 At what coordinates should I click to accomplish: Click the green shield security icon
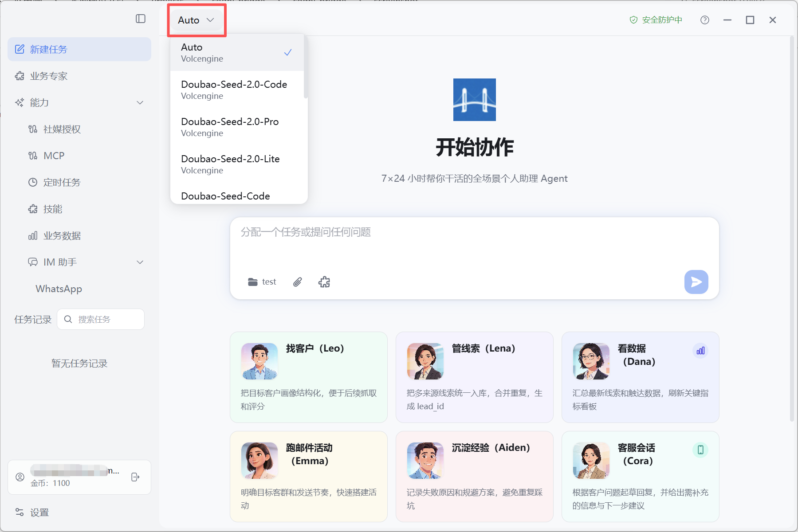[x=633, y=20]
